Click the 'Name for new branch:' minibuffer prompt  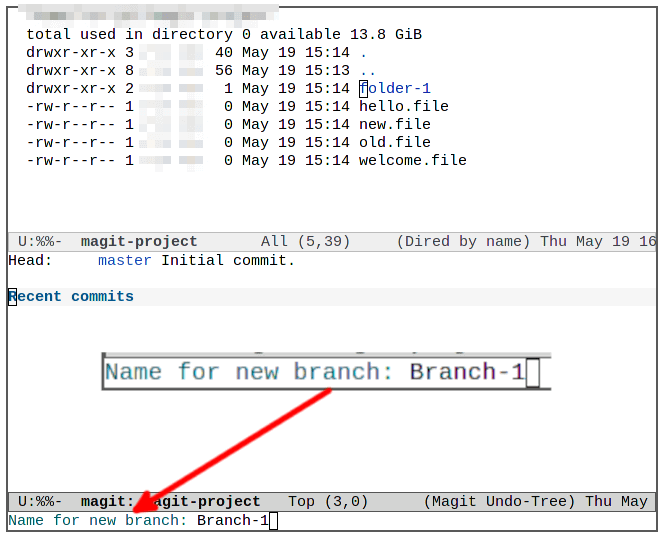tap(98, 520)
